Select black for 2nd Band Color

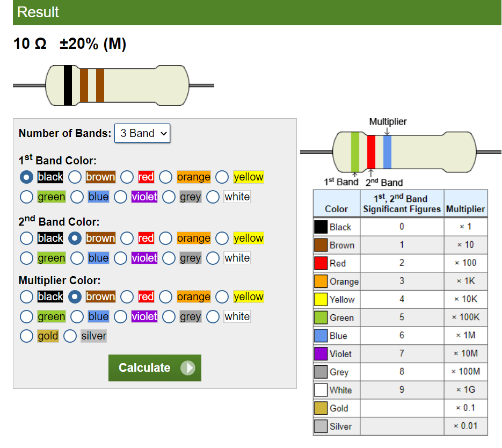coord(26,239)
